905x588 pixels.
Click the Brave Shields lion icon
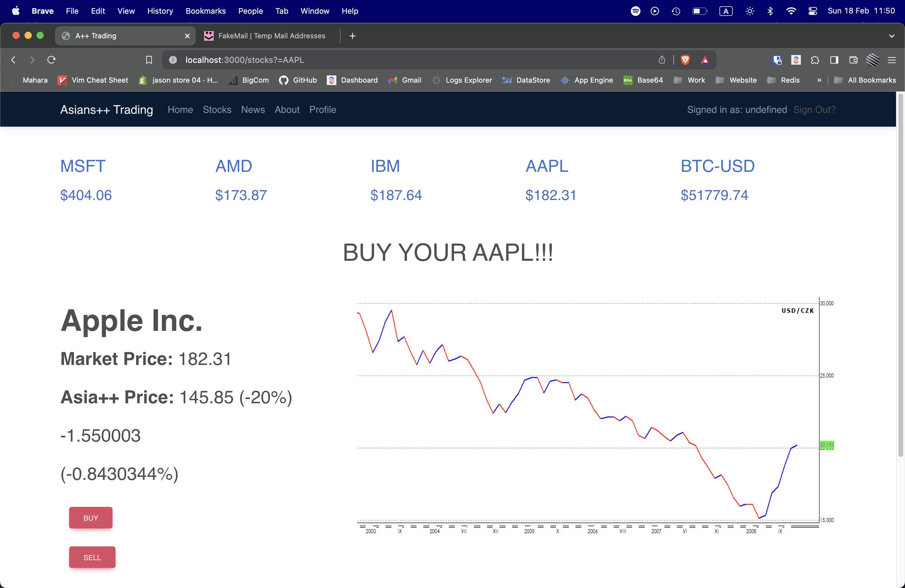point(685,60)
